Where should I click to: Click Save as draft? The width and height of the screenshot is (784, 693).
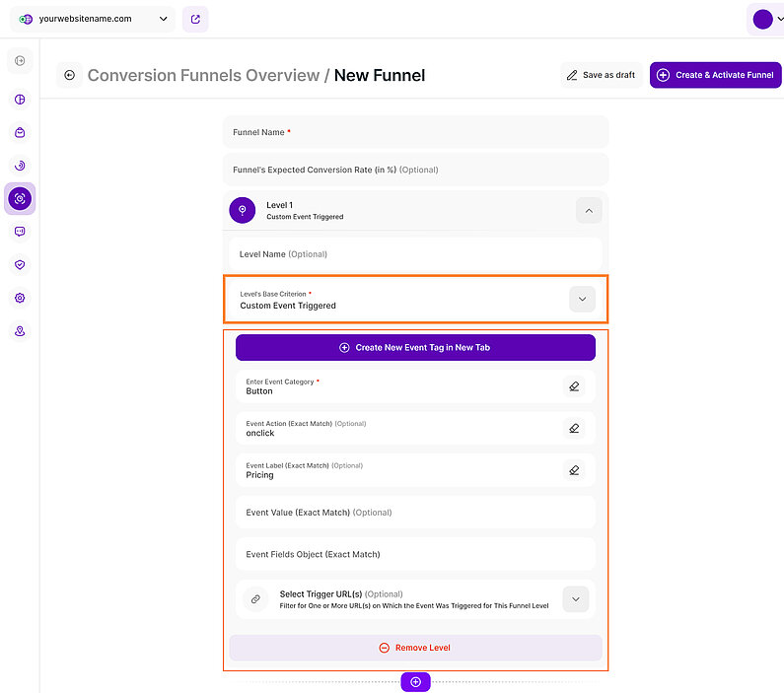tap(600, 75)
